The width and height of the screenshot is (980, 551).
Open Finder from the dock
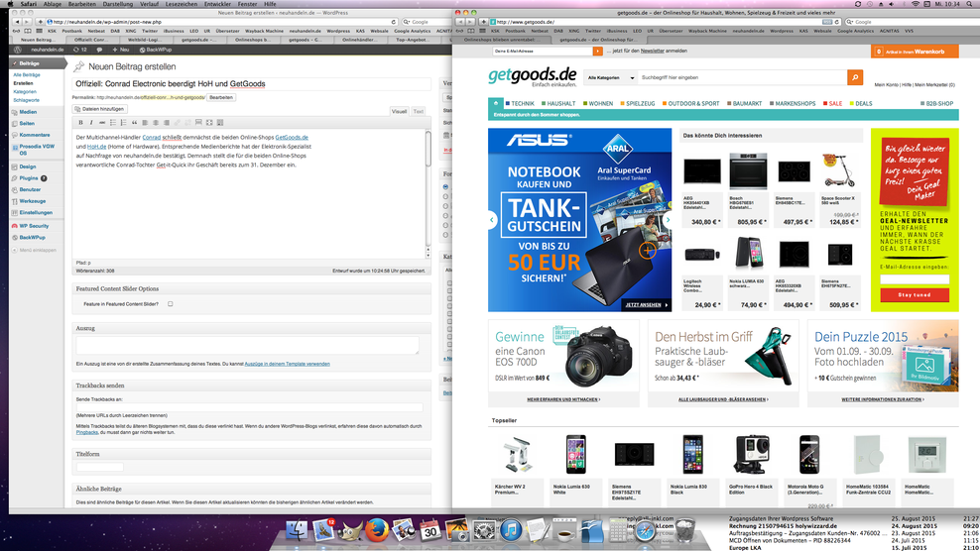click(297, 531)
